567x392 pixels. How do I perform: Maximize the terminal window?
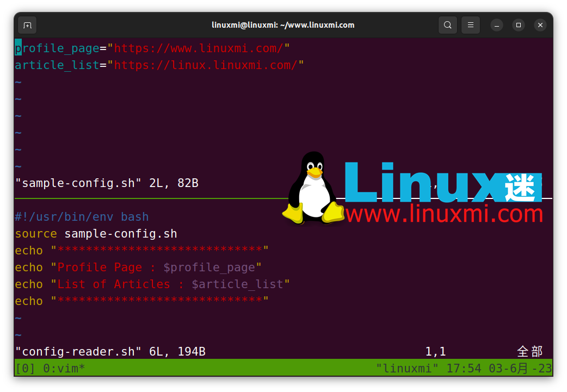tap(518, 25)
